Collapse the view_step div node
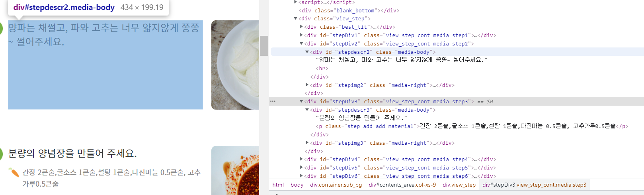Image resolution: width=644 pixels, height=195 pixels. pos(295,18)
